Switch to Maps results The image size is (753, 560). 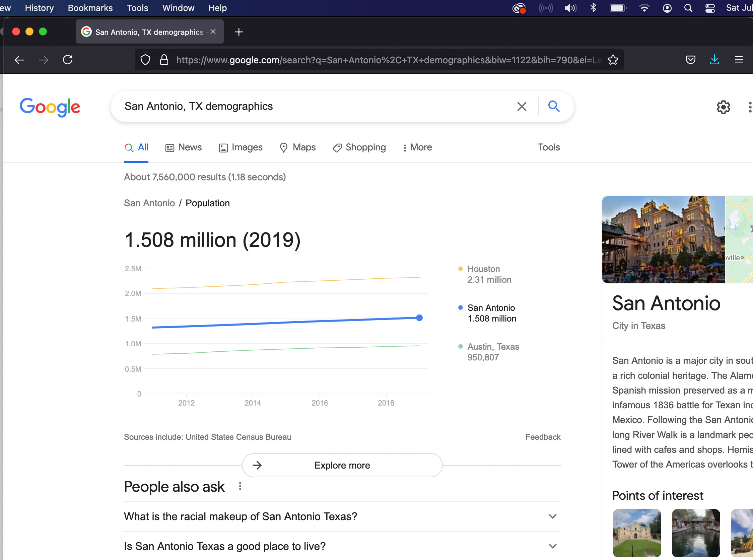pyautogui.click(x=298, y=147)
